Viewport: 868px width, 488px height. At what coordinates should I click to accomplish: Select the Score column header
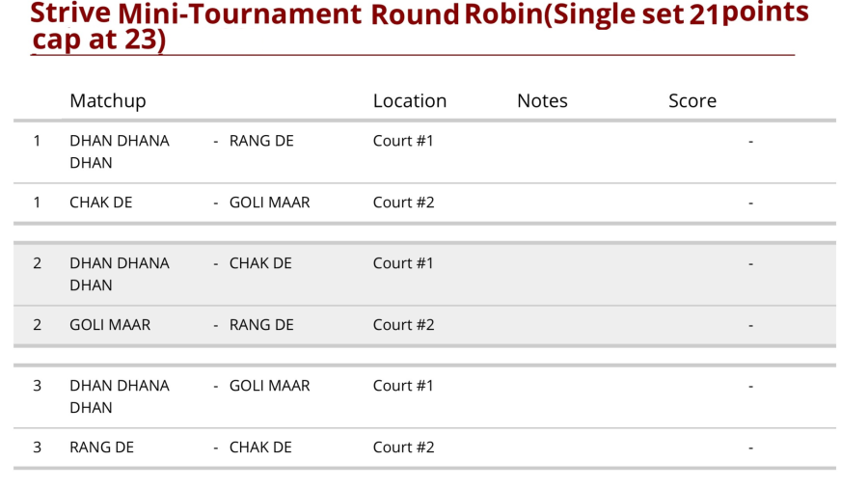pyautogui.click(x=692, y=101)
